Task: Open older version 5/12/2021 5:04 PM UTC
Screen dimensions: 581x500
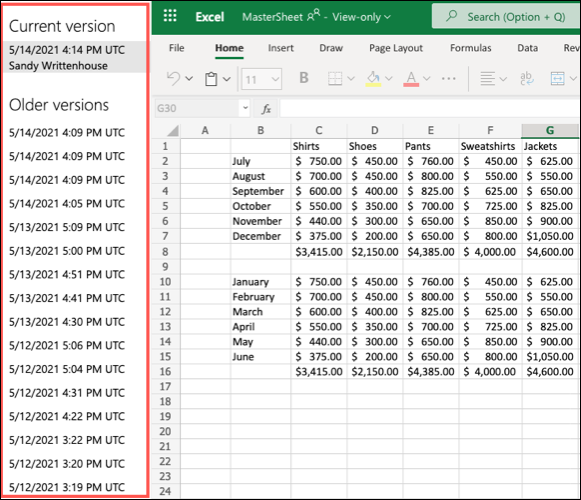Action: (67, 369)
